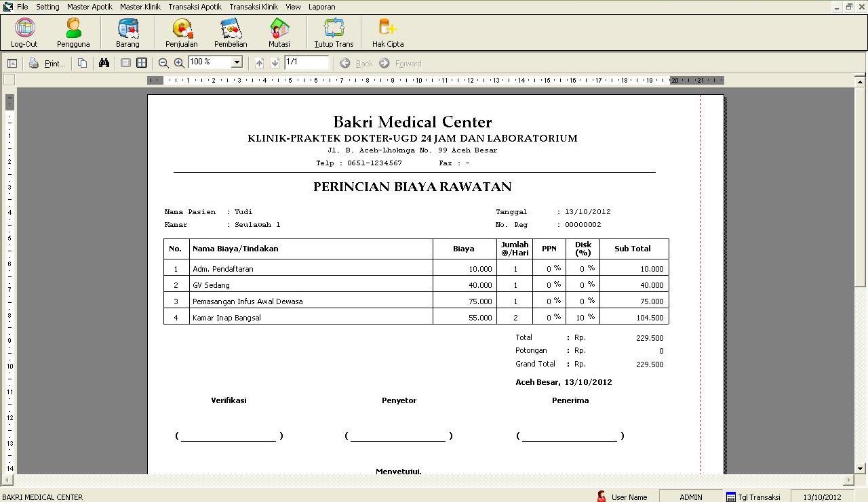
Task: Click the vertical ruler on the left
Action: pyautogui.click(x=9, y=284)
